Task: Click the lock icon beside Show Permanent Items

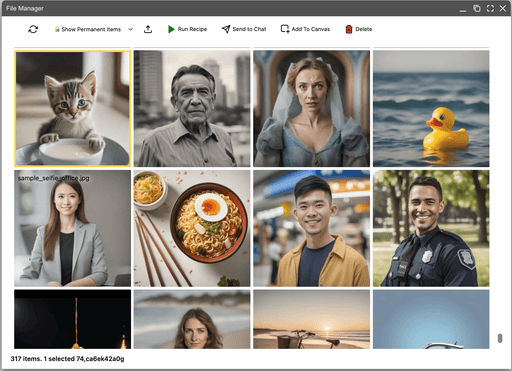Action: (x=57, y=29)
